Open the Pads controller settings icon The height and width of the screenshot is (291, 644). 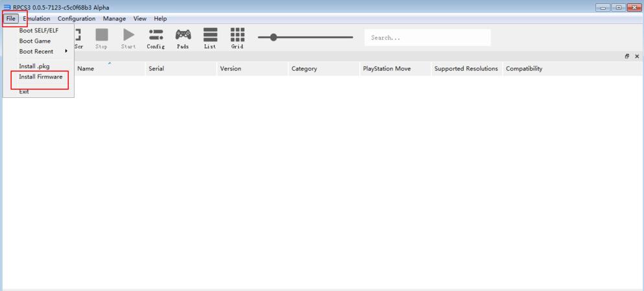point(183,39)
